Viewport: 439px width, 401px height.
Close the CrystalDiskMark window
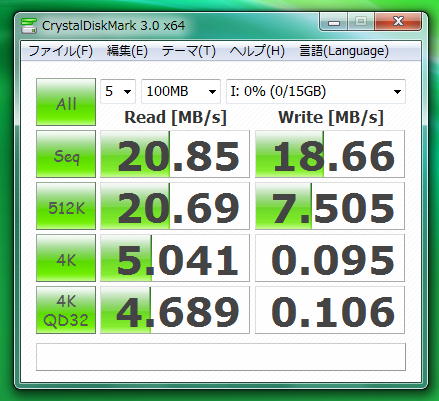(x=398, y=22)
